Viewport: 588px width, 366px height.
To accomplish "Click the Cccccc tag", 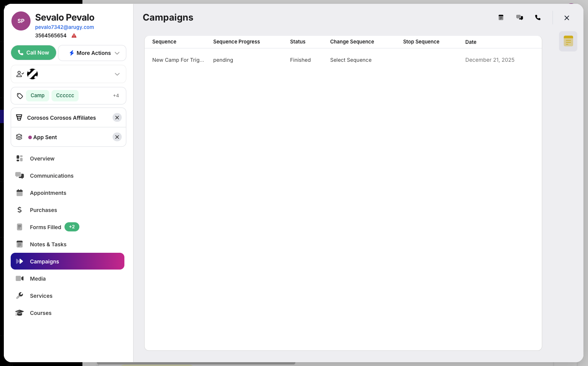I will click(65, 95).
